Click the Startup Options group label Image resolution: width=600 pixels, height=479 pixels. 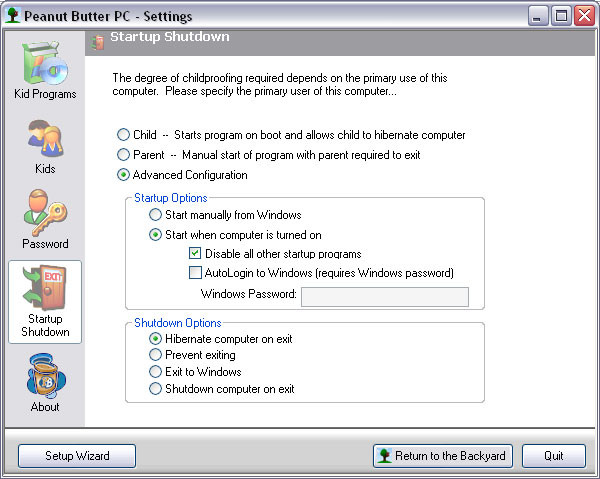[171, 198]
